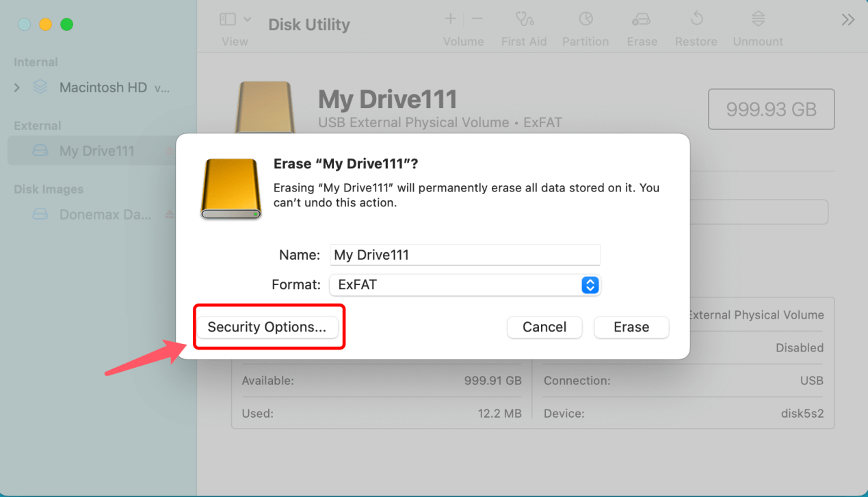Viewport: 868px width, 497px height.
Task: Unmount the drive using the toolbar icon
Action: click(x=757, y=27)
